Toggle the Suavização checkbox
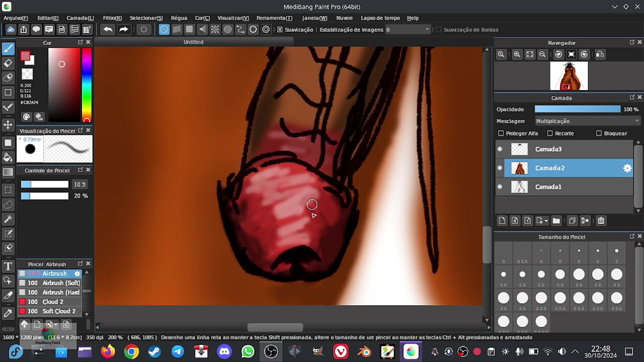This screenshot has height=362, width=644. [x=280, y=30]
